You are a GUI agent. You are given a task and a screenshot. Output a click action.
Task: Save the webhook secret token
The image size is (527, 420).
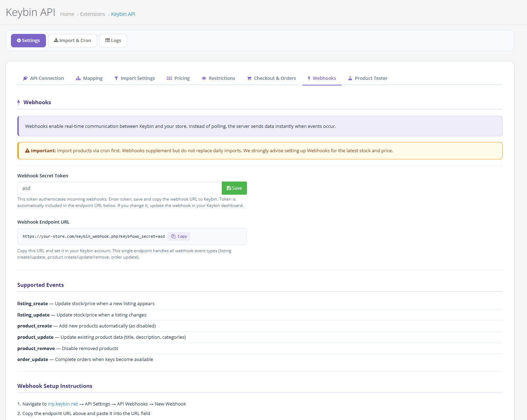[234, 188]
